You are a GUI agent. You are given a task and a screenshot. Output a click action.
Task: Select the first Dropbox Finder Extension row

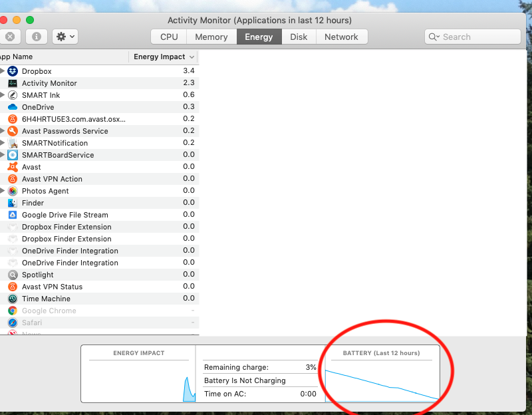coord(99,227)
